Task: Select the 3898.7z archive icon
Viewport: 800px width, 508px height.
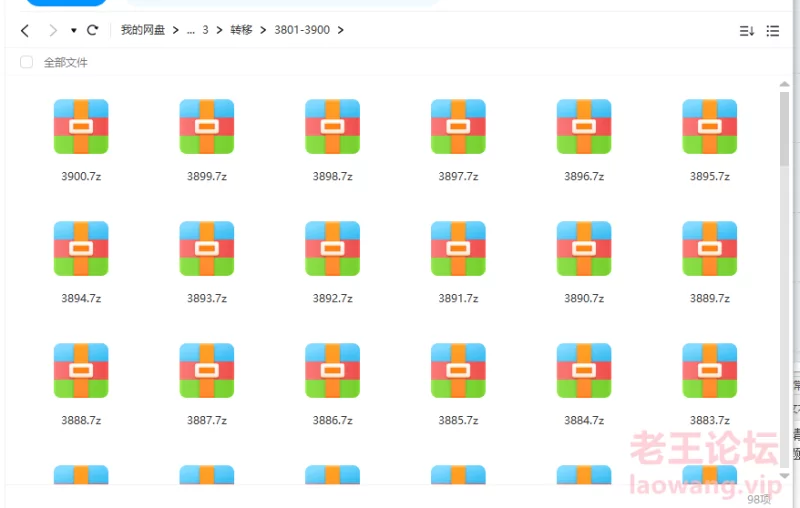Action: coord(333,126)
